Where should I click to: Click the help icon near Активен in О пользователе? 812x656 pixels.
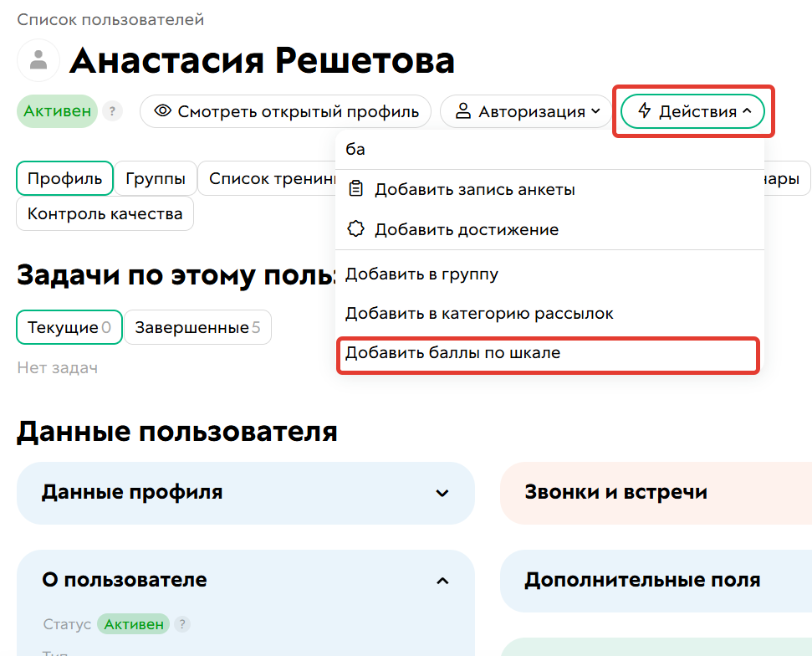click(x=182, y=624)
